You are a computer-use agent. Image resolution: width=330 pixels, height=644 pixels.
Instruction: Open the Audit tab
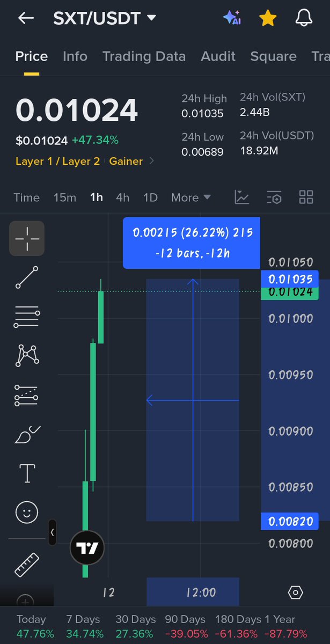pos(218,56)
